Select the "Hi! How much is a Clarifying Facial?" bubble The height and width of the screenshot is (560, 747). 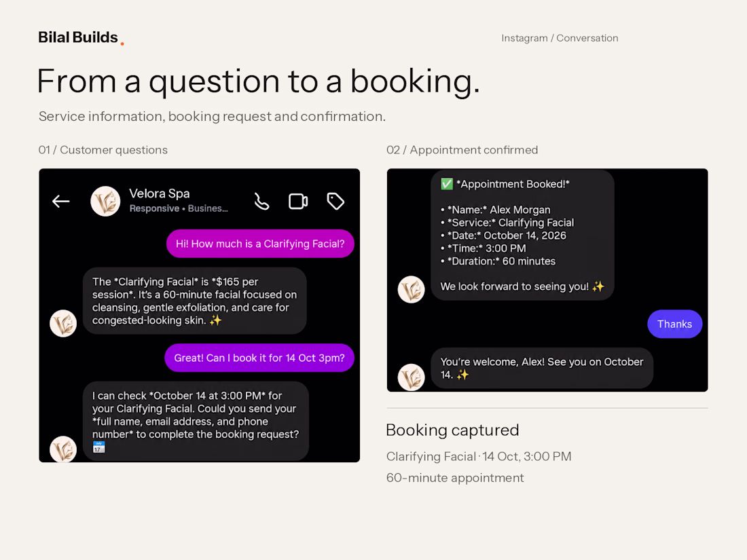pos(260,244)
